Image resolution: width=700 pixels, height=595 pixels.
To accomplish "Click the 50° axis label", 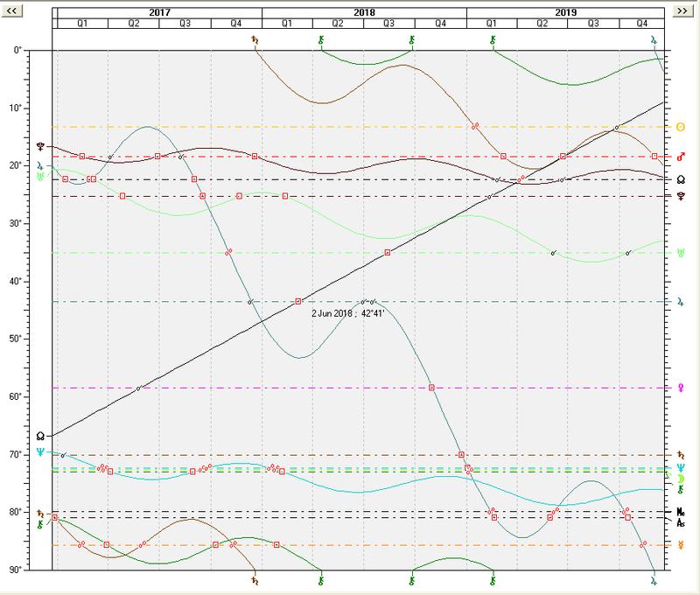I will tap(16, 339).
